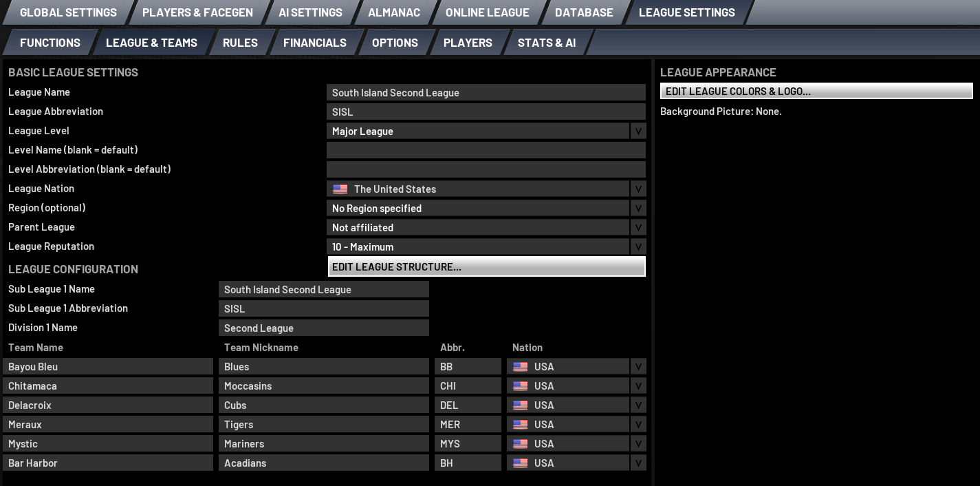Go to the Players sub-tab
Screen dimensions: 980x486
click(x=468, y=43)
